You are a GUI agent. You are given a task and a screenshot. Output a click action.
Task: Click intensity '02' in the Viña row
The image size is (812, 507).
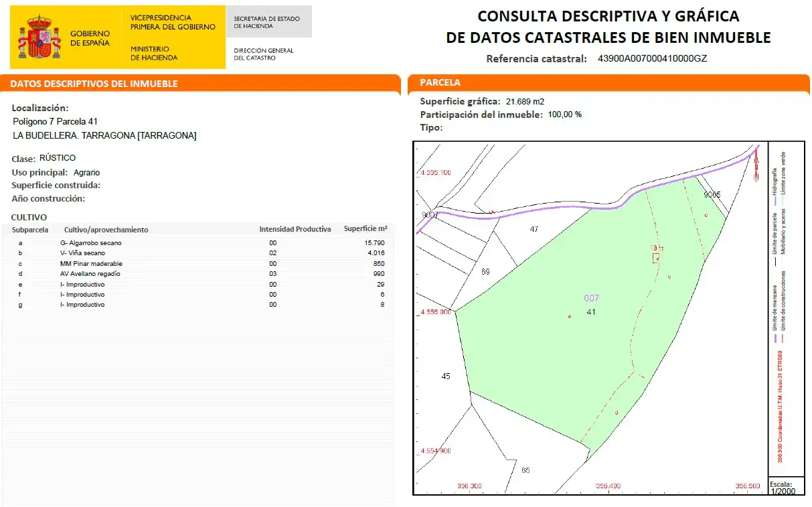coord(272,253)
